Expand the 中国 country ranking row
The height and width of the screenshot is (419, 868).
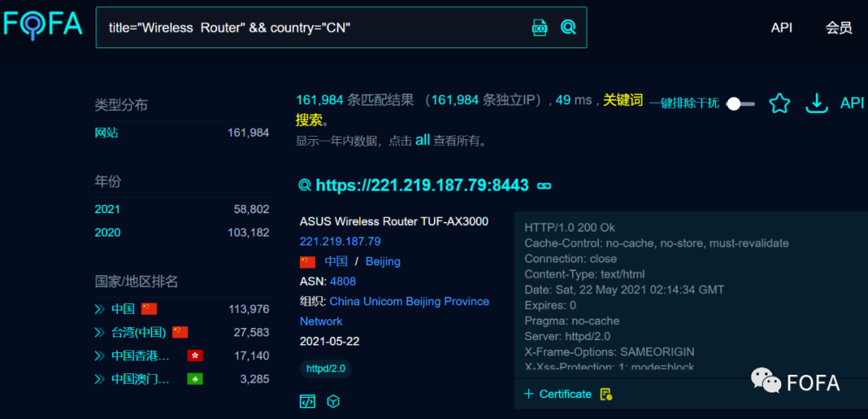coord(99,310)
